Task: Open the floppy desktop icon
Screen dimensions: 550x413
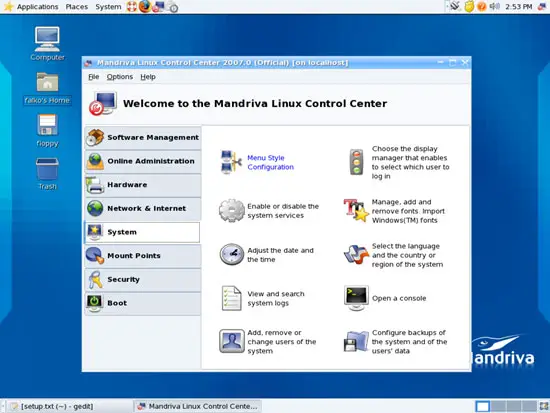Action: click(x=47, y=130)
